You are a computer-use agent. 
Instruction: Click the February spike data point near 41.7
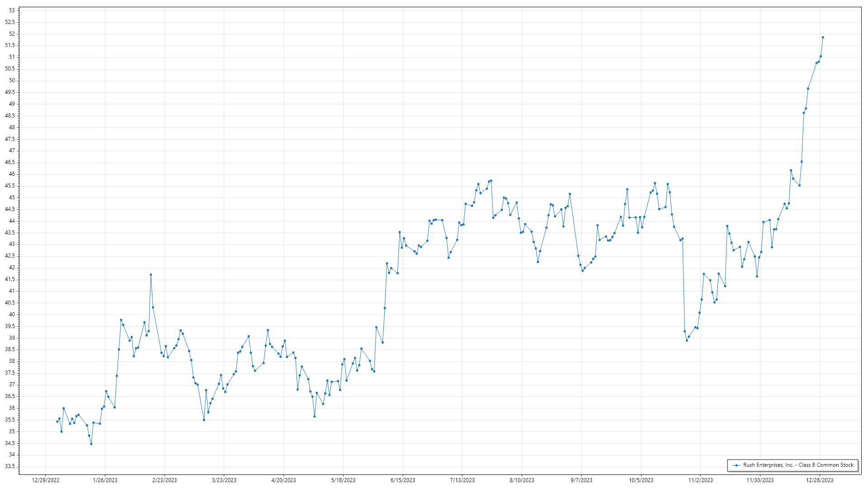(x=151, y=275)
